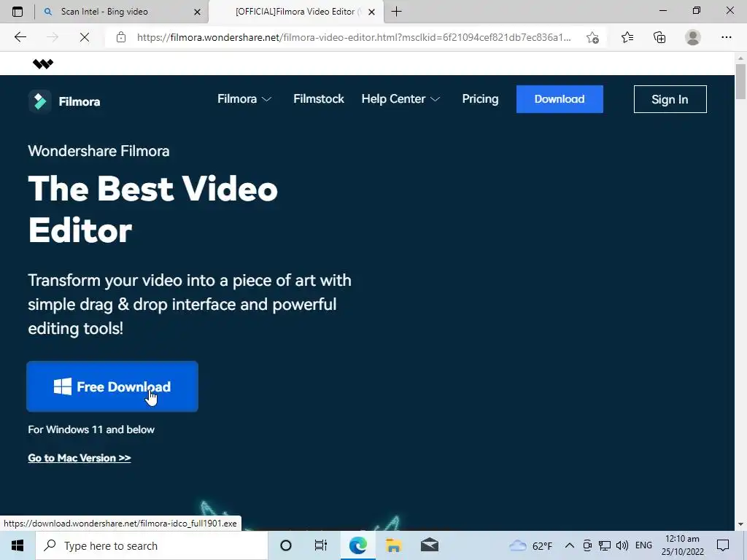The image size is (747, 560).
Task: Open Task View on taskbar
Action: click(321, 545)
